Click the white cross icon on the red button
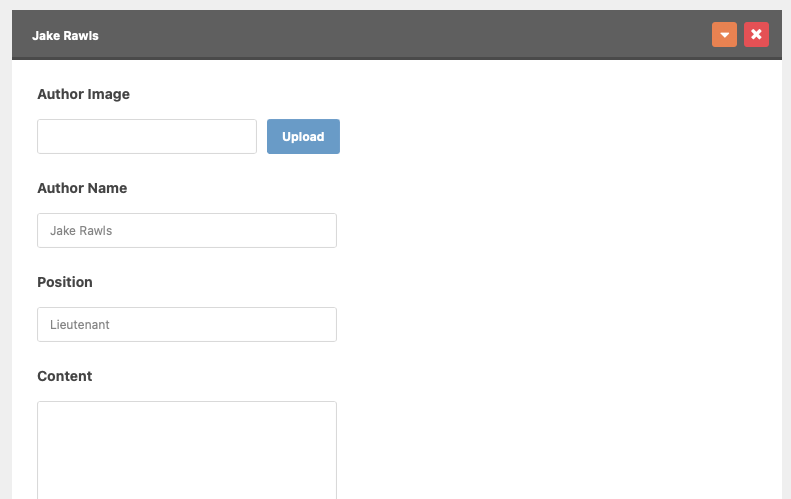791x499 pixels. click(756, 34)
